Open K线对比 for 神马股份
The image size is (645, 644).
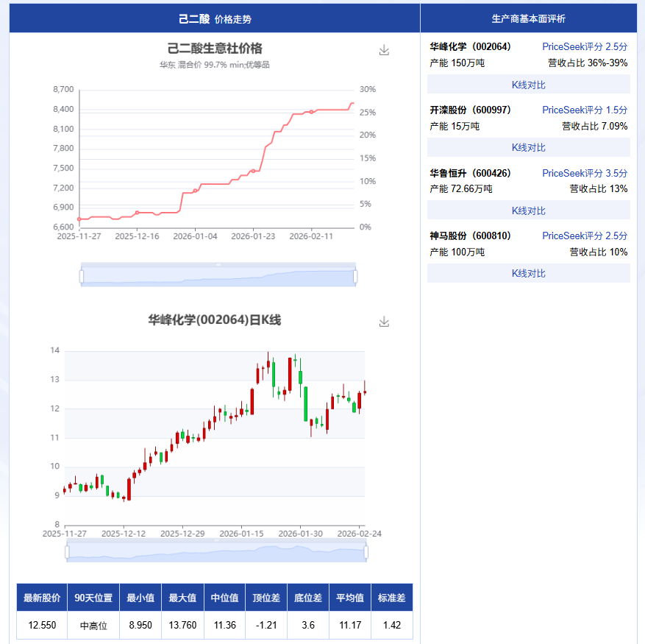(528, 273)
